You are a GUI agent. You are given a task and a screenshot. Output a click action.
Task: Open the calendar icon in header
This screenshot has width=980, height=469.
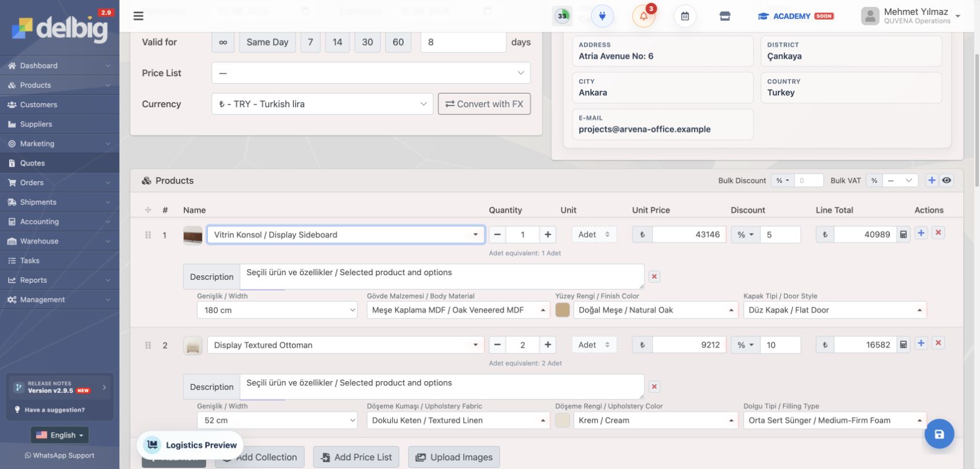[685, 16]
